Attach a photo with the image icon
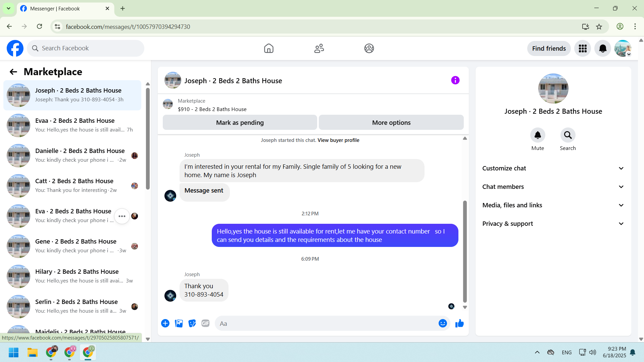The width and height of the screenshot is (644, 362). pyautogui.click(x=179, y=323)
